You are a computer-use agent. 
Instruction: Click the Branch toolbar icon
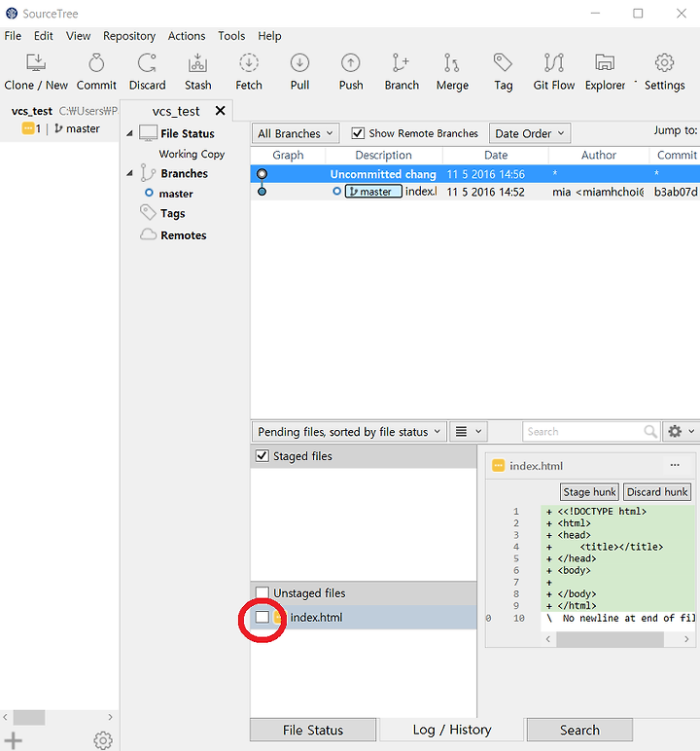(x=402, y=63)
